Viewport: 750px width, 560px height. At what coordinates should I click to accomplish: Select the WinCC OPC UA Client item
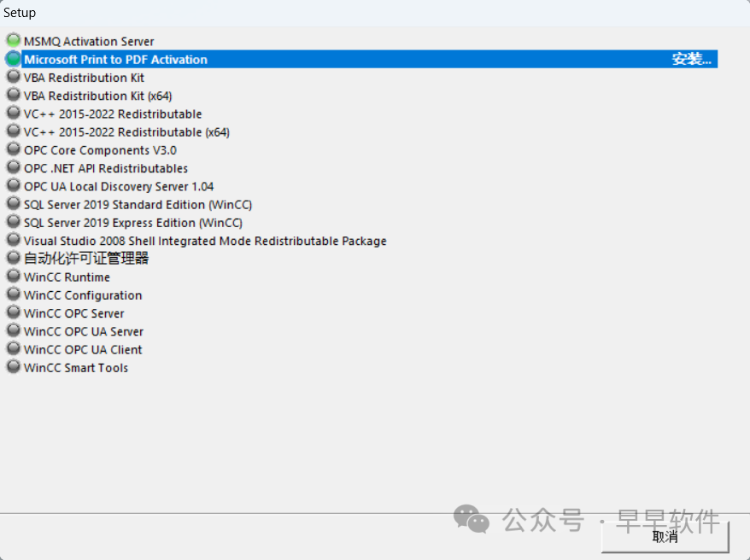pos(83,349)
